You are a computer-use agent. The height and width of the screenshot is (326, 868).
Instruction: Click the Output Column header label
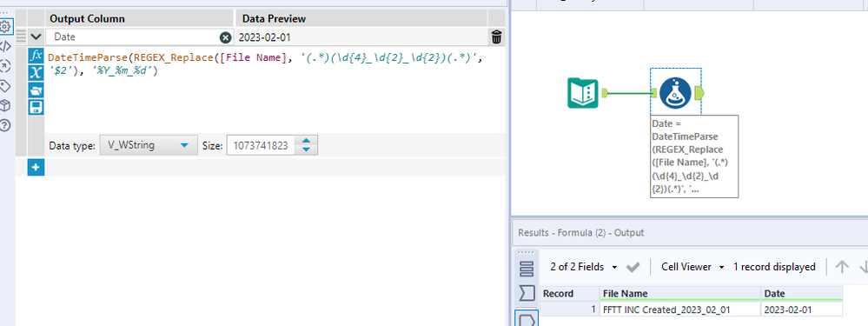coord(87,18)
